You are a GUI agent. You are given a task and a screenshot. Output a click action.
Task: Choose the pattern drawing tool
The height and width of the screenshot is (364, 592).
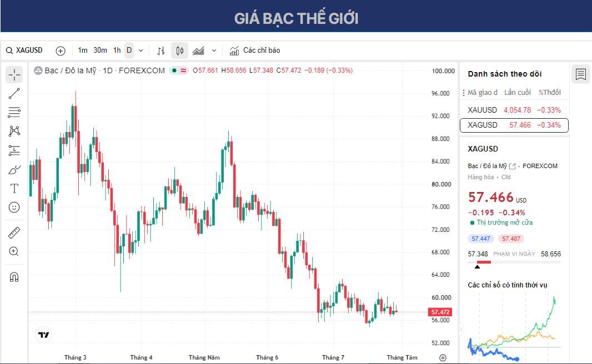[14, 131]
